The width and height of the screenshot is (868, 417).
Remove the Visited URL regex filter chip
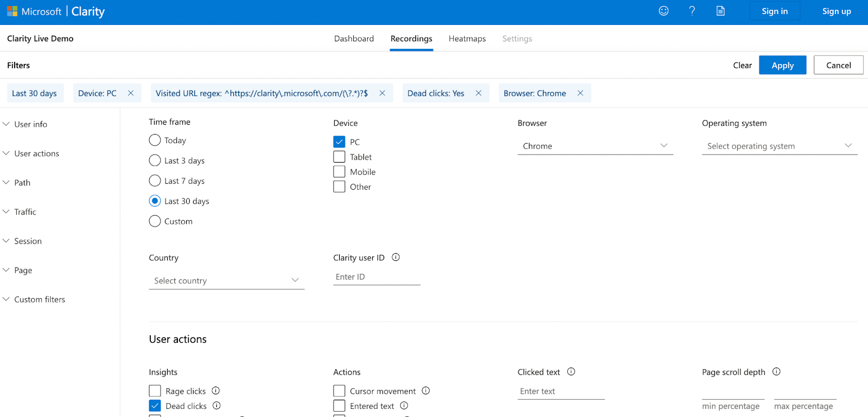coord(382,93)
